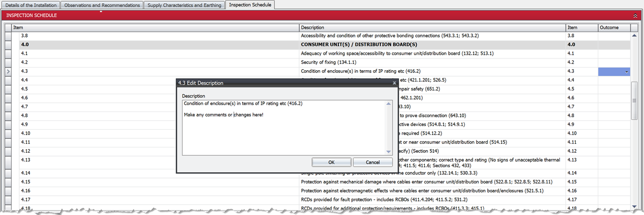Select Protection against electromagnetic effects row 4.16
The width and height of the screenshot is (644, 215).
[324, 191]
